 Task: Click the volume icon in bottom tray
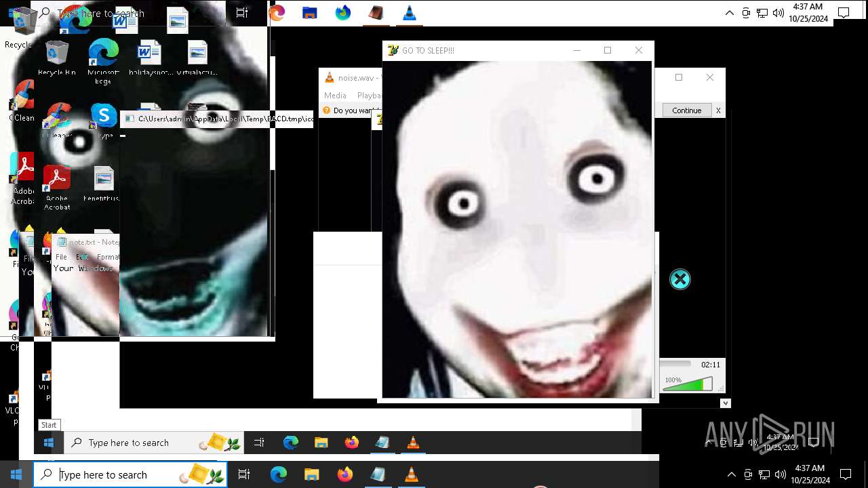click(x=781, y=474)
